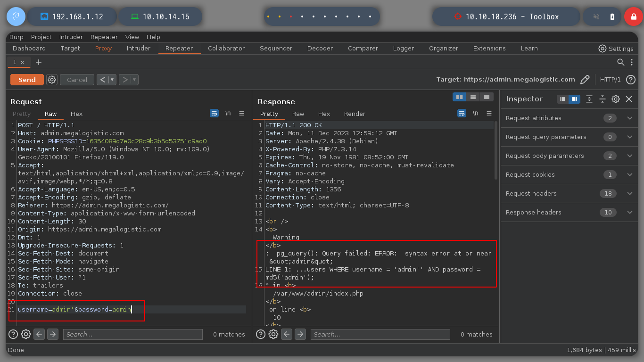Send the request
Image resolution: width=644 pixels, height=362 pixels.
click(x=27, y=80)
